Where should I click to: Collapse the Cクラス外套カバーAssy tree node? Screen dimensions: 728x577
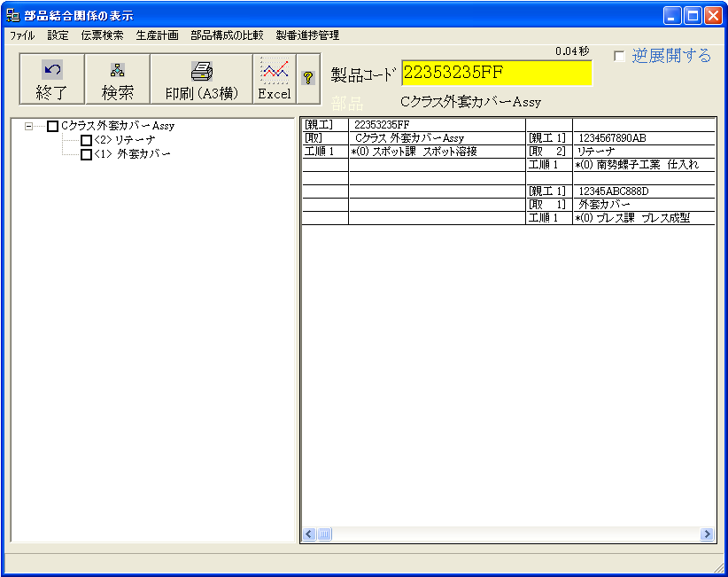(29, 127)
